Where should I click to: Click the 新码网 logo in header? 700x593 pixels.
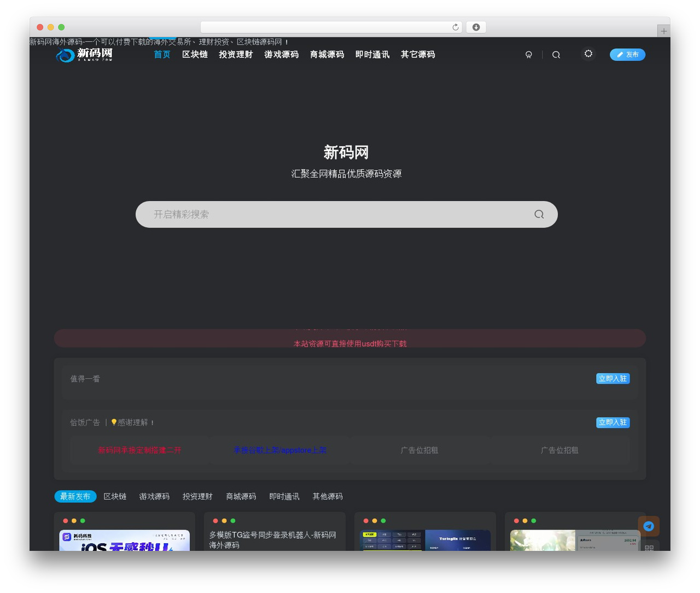[x=84, y=54]
